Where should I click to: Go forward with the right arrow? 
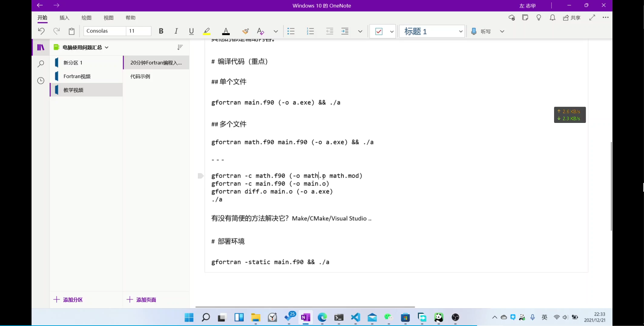(x=56, y=5)
